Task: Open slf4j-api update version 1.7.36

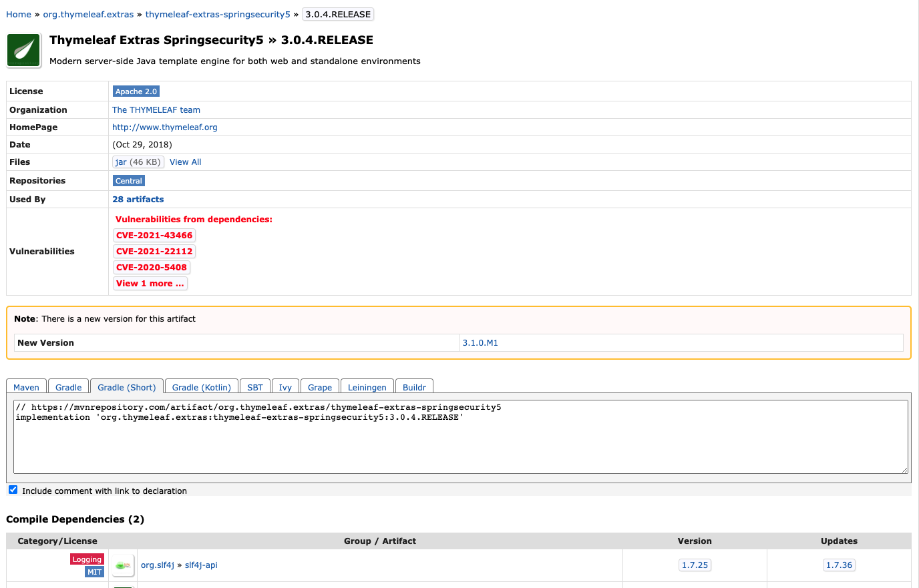Action: (x=839, y=565)
